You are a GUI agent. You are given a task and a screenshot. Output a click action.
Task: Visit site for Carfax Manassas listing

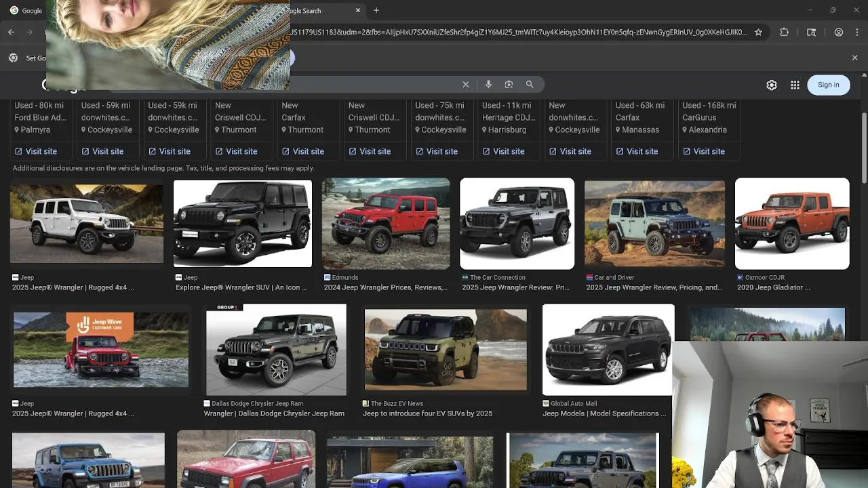pos(637,151)
